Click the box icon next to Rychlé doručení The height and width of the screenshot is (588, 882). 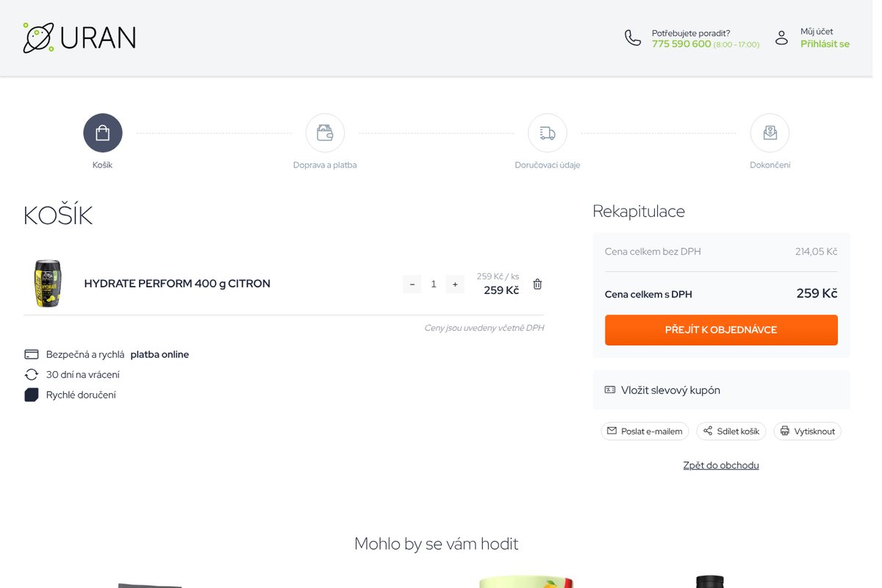[32, 395]
